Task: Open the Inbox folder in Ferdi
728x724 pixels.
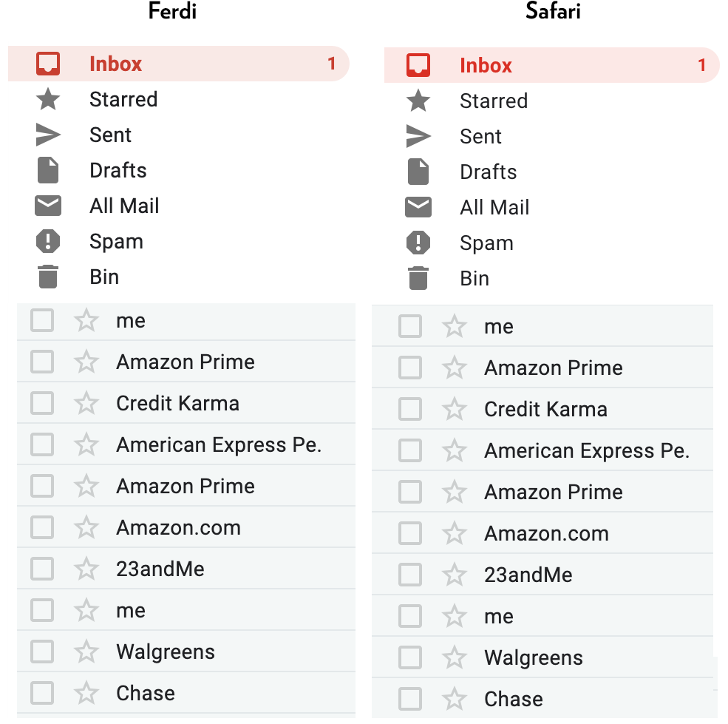Action: click(115, 64)
